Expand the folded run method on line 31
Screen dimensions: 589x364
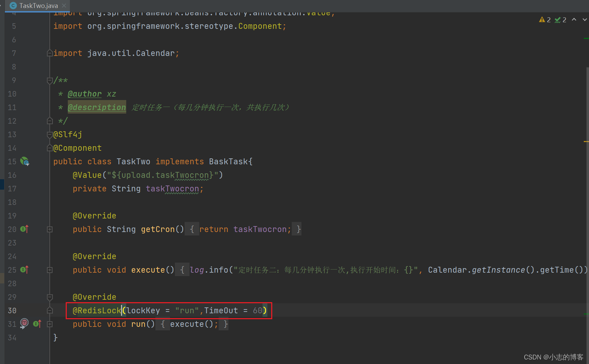(x=50, y=324)
